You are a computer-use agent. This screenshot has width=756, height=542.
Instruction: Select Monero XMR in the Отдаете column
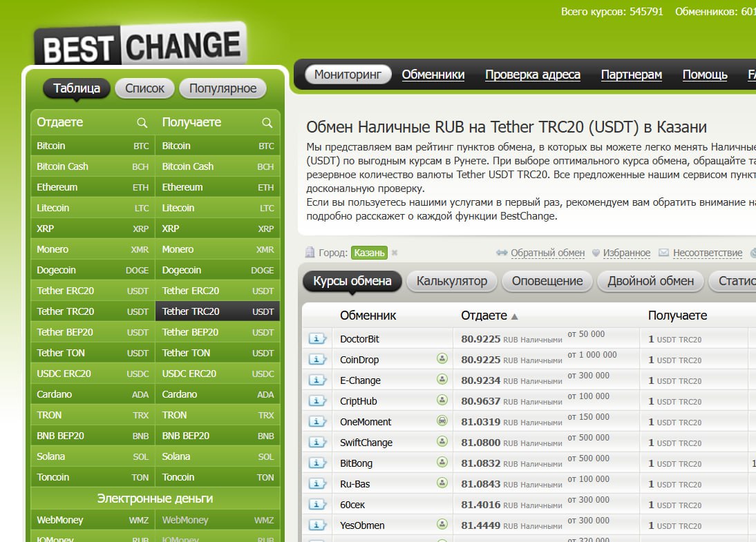click(93, 249)
